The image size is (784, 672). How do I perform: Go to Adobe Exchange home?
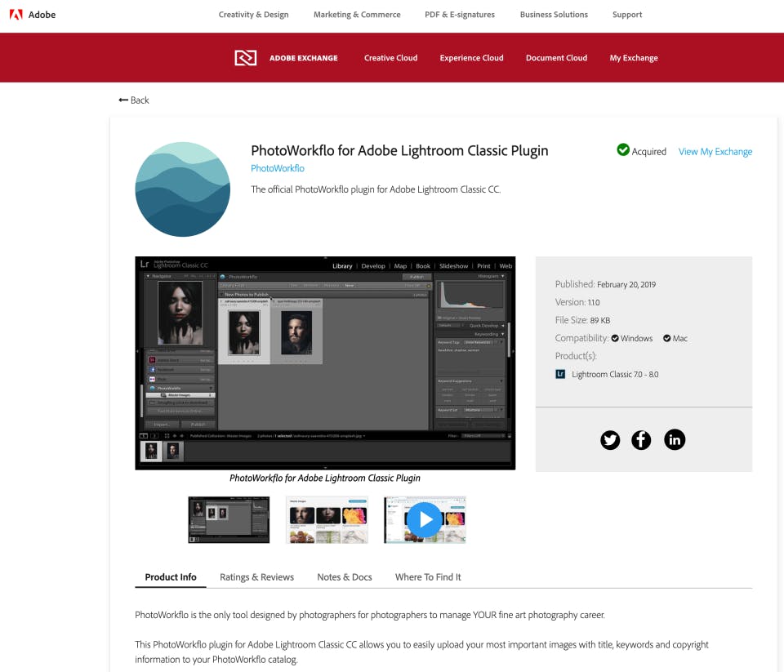(304, 58)
